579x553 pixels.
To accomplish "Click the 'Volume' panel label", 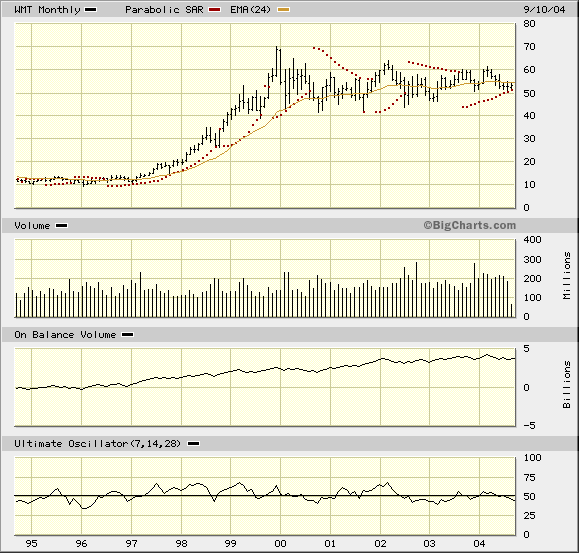I will click(32, 226).
